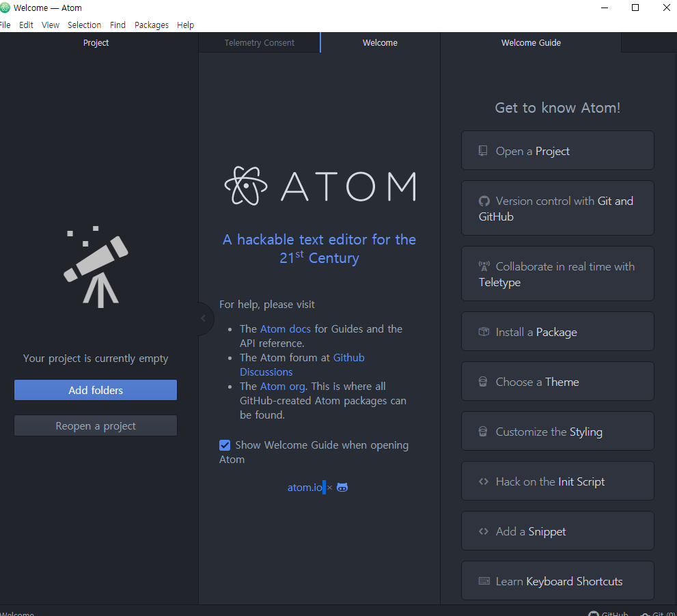Click the repo icon in Open a Project

(x=483, y=151)
